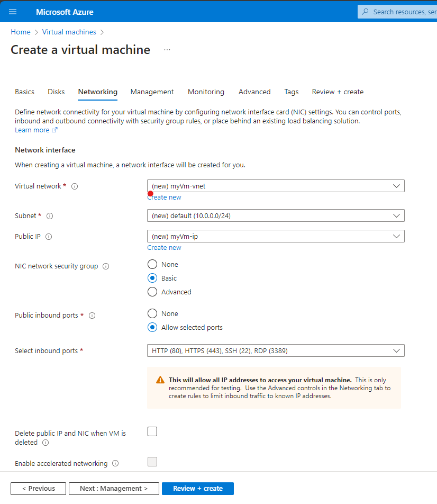Show info for Enable accelerated networking

[x=115, y=464]
